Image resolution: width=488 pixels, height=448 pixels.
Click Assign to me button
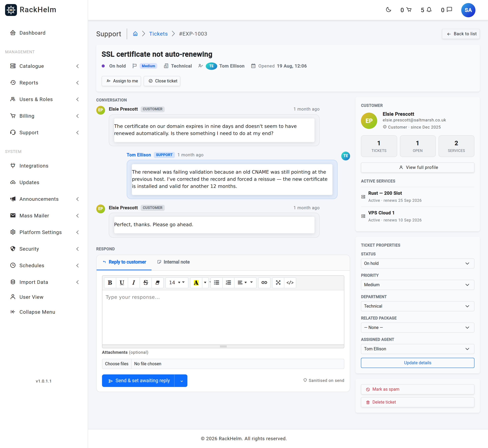121,81
